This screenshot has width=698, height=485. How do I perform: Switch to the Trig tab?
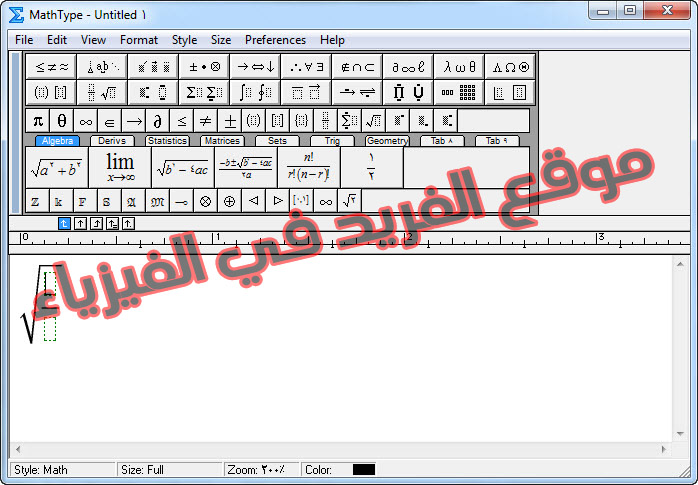coord(332,141)
